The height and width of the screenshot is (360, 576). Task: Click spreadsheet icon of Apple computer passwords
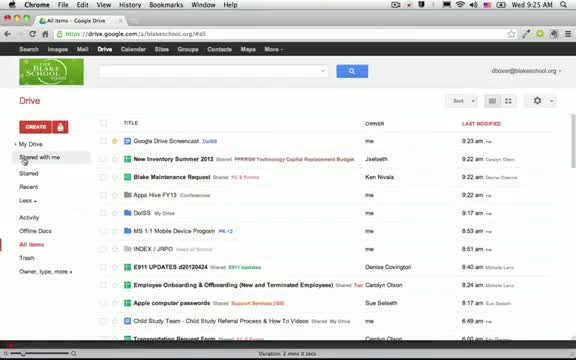tap(127, 303)
